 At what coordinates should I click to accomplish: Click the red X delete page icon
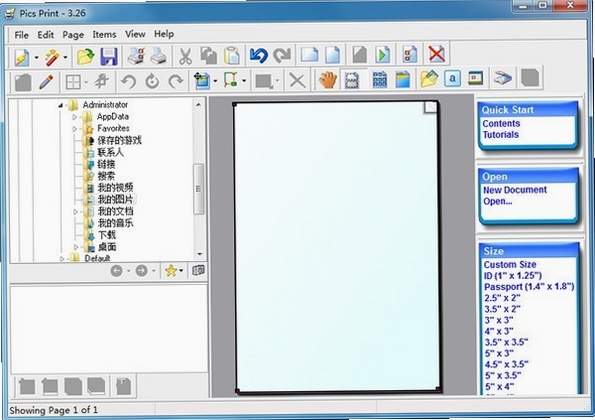[436, 54]
